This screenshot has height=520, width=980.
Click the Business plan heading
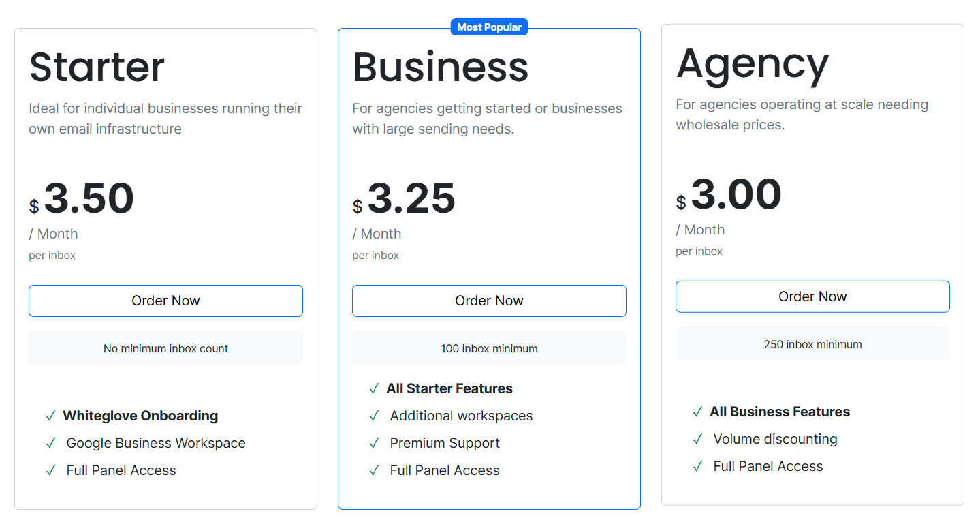[441, 66]
